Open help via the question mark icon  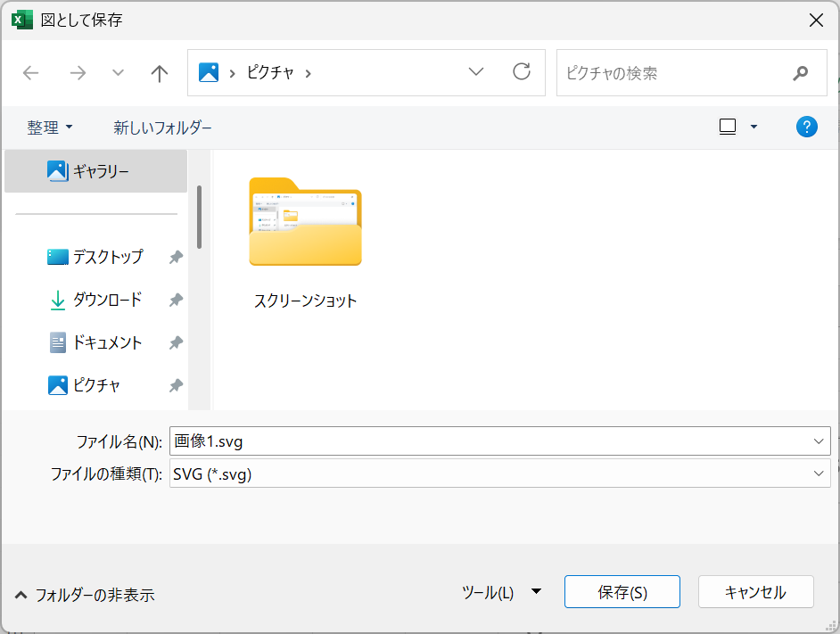click(807, 127)
